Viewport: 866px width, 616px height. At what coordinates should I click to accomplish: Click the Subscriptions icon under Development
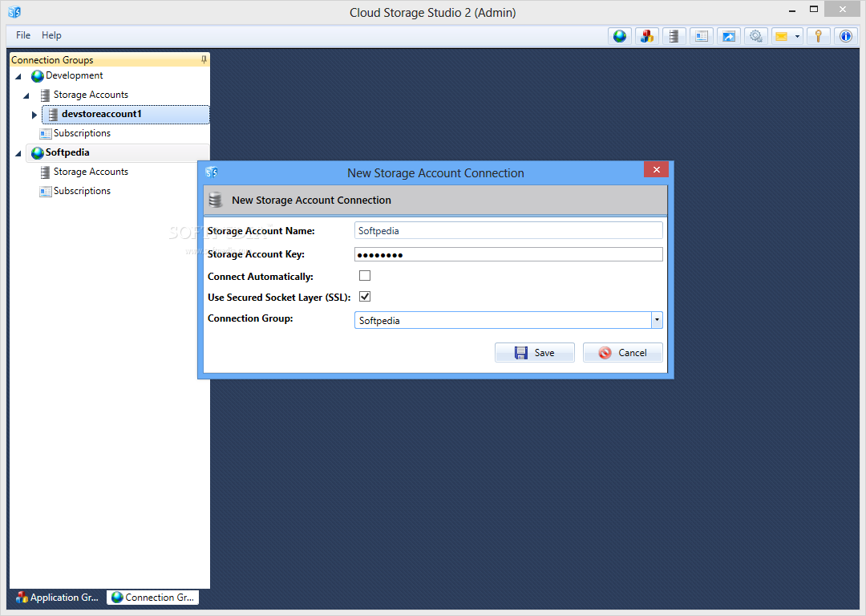(x=45, y=134)
